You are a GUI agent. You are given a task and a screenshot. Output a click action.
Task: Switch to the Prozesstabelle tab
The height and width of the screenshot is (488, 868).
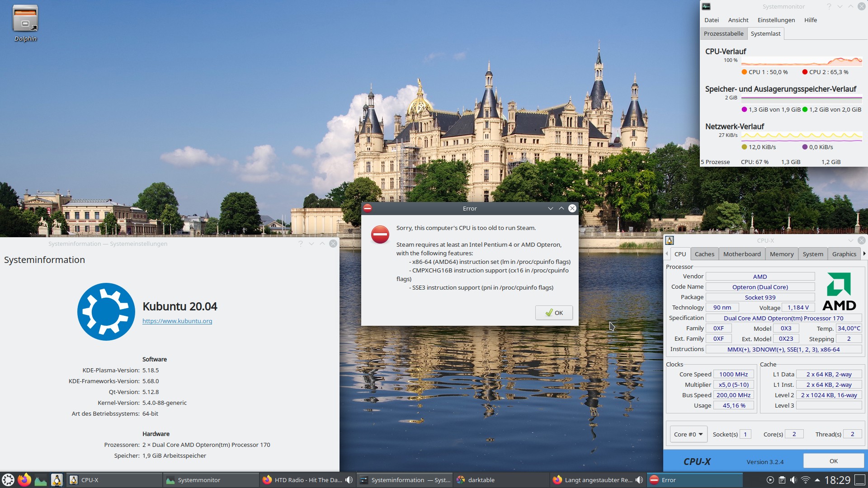723,33
